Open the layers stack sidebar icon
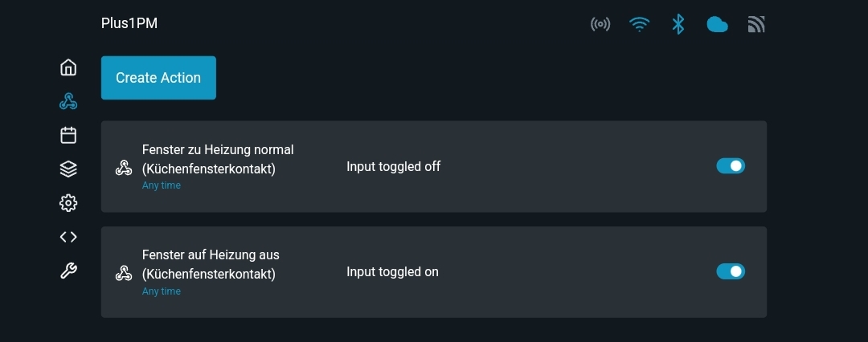 [x=68, y=169]
